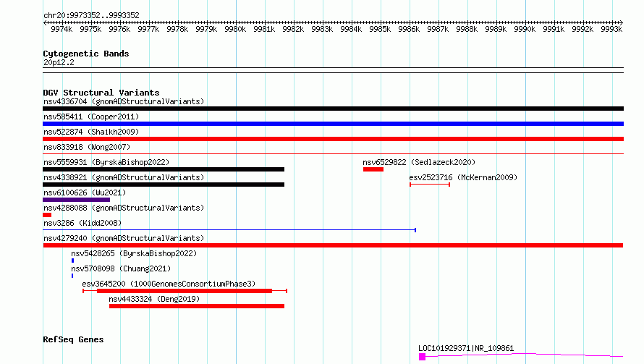Click the 9985k ruler label
644x364 pixels.
[380, 29]
